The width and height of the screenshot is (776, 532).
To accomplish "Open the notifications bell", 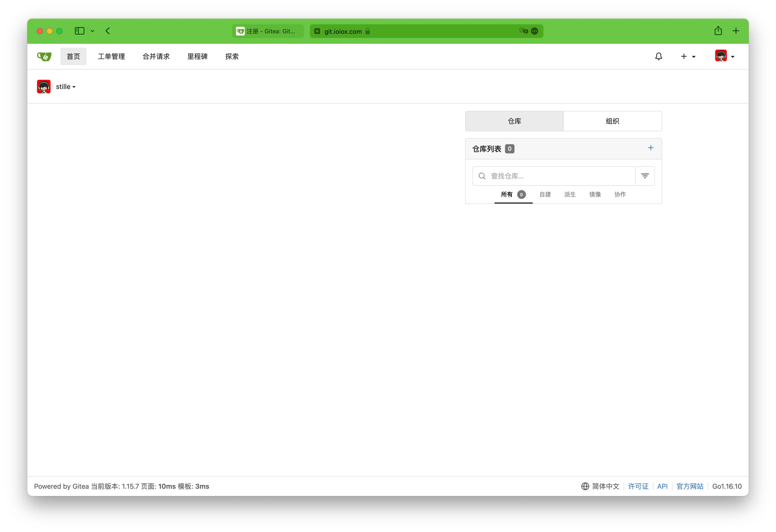I will pyautogui.click(x=659, y=56).
